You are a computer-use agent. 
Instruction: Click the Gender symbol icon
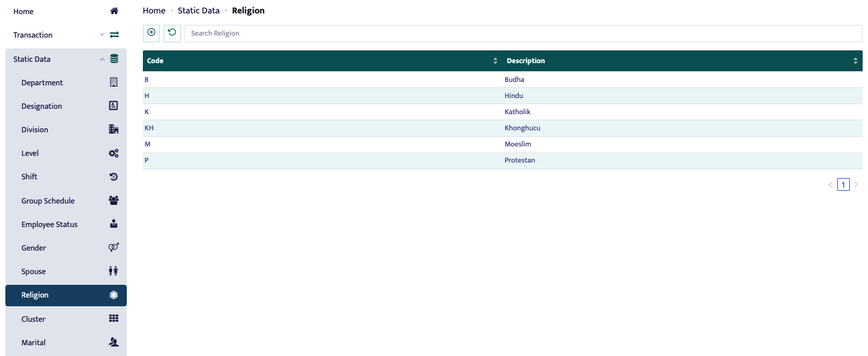tap(113, 248)
